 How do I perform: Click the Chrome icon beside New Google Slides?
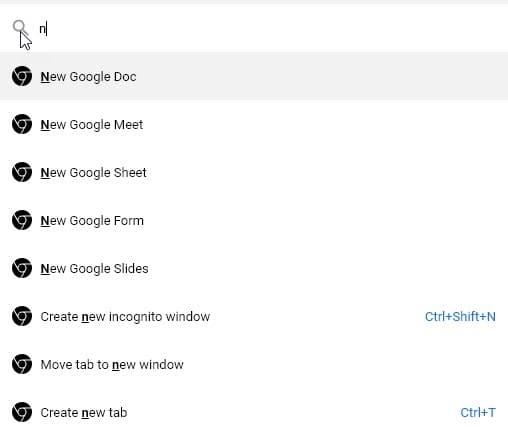[22, 268]
